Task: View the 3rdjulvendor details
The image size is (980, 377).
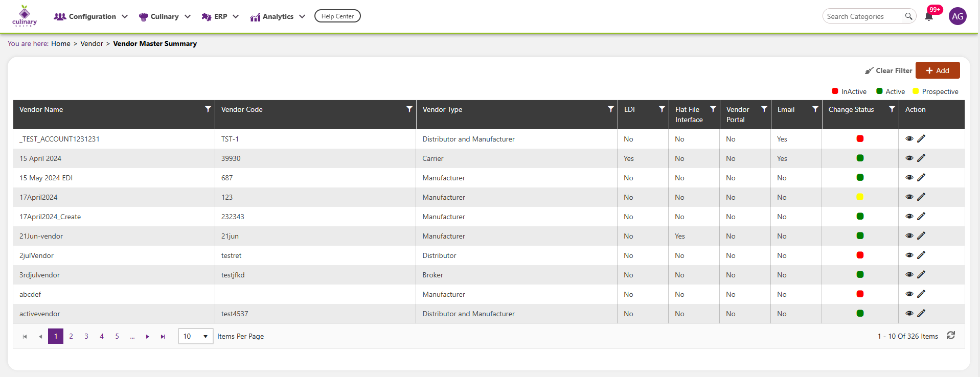Action: pyautogui.click(x=909, y=274)
